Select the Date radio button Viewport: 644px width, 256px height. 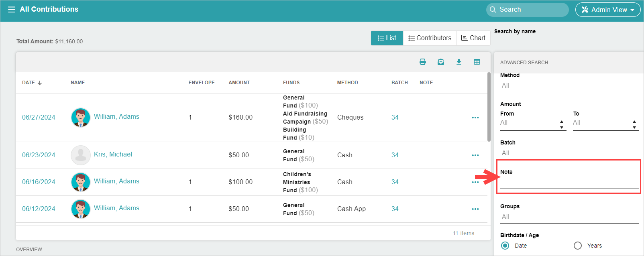(505, 246)
